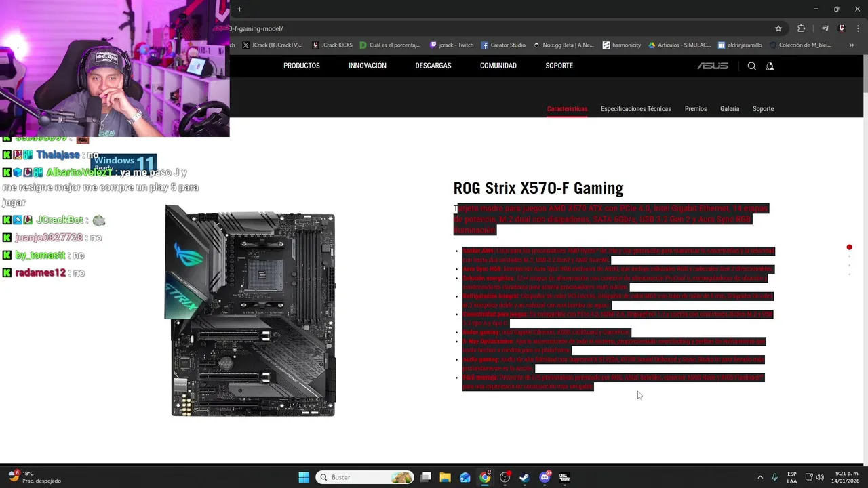Viewport: 868px width, 488px height.
Task: Open Outlook mail from taskbar
Action: (x=465, y=477)
